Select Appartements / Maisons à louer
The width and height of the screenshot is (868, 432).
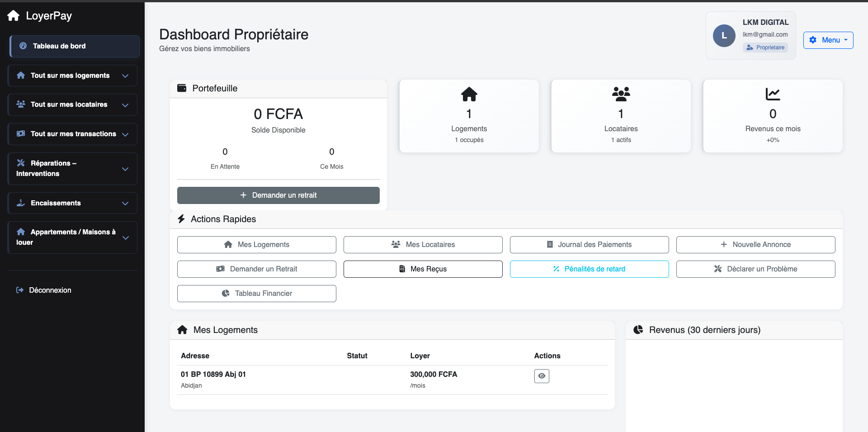[72, 237]
